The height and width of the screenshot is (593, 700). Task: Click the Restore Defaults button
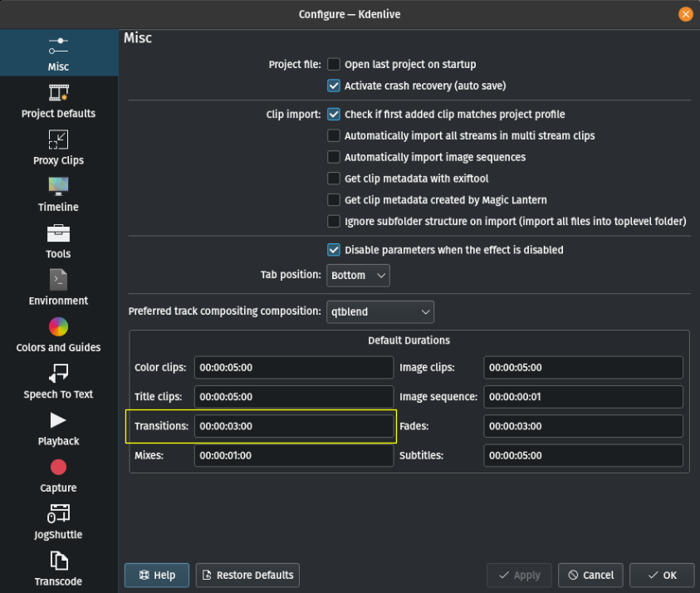[x=247, y=575]
